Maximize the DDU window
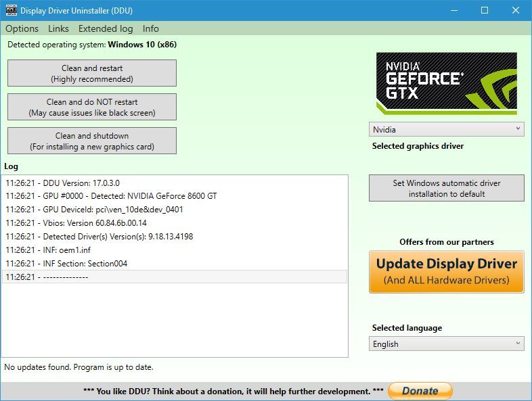 tap(485, 11)
